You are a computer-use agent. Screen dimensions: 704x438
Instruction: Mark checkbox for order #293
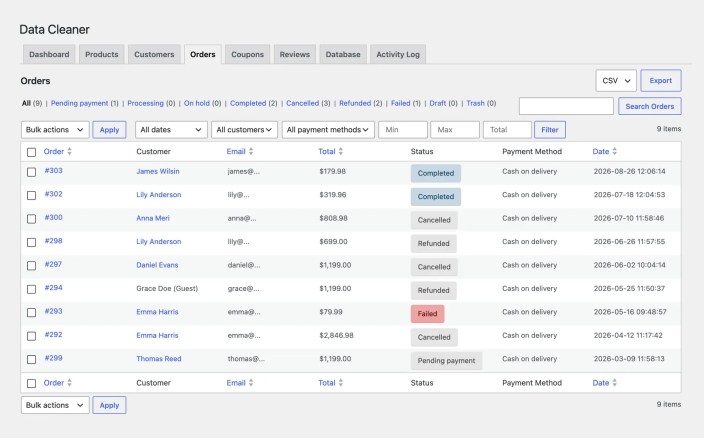tap(31, 312)
